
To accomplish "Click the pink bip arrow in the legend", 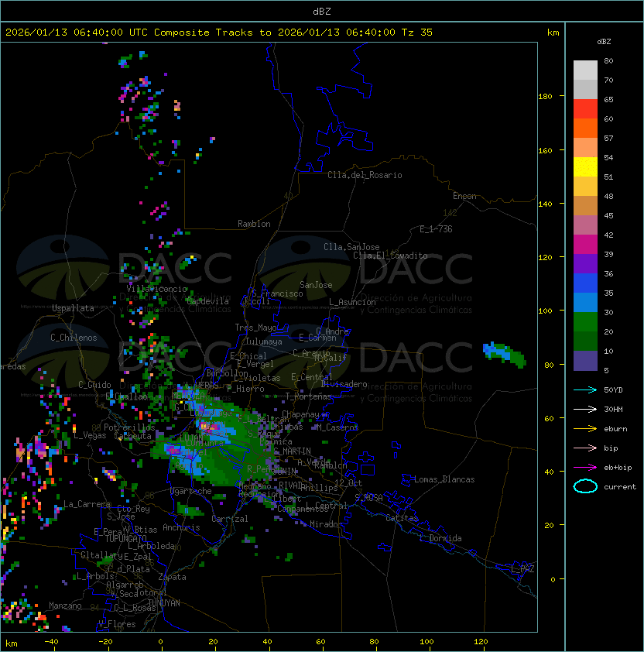I will pyautogui.click(x=585, y=448).
